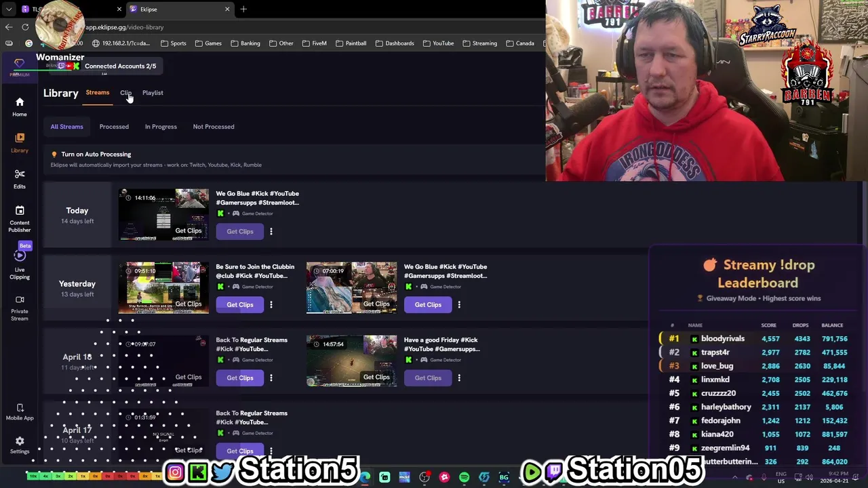Select the Not Processed filter

pos(214,127)
